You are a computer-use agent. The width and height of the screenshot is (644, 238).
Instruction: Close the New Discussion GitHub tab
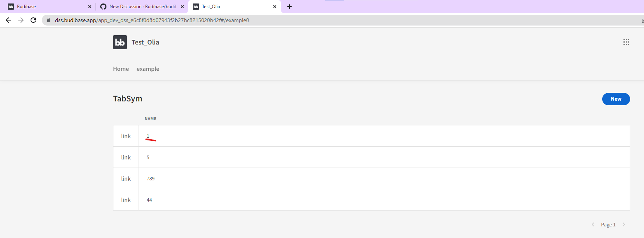coord(182,7)
